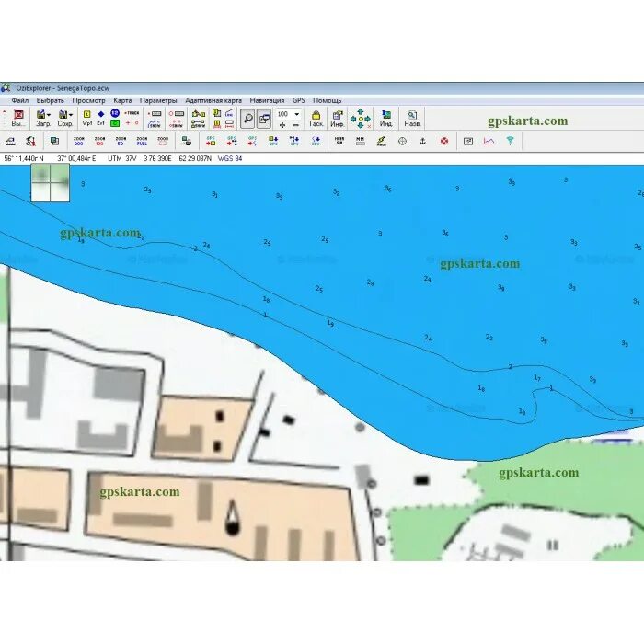Click the red Вы... exit button
The height and width of the screenshot is (644, 644).
[x=18, y=119]
